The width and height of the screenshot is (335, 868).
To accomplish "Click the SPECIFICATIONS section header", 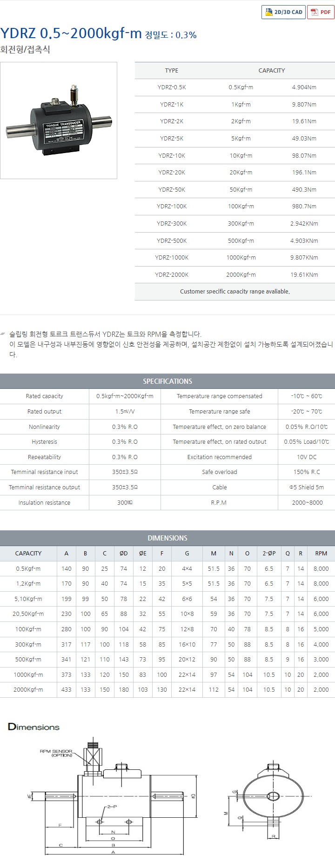I will tap(167, 381).
